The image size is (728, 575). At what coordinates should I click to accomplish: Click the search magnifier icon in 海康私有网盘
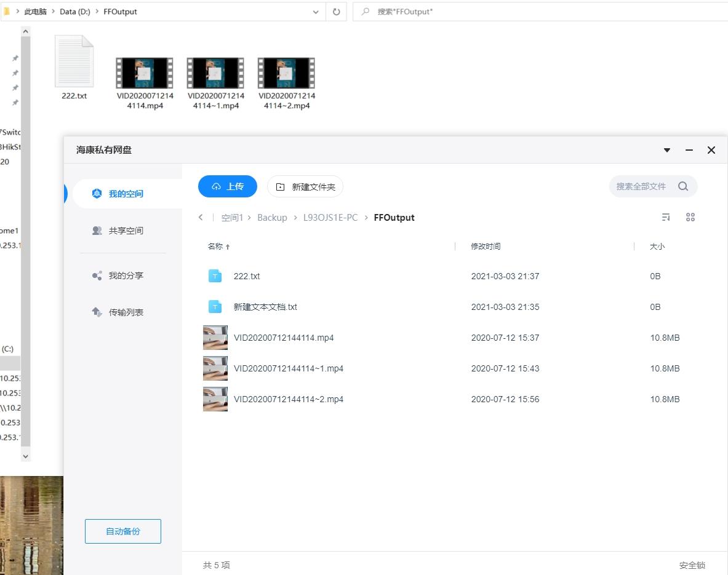tap(682, 186)
